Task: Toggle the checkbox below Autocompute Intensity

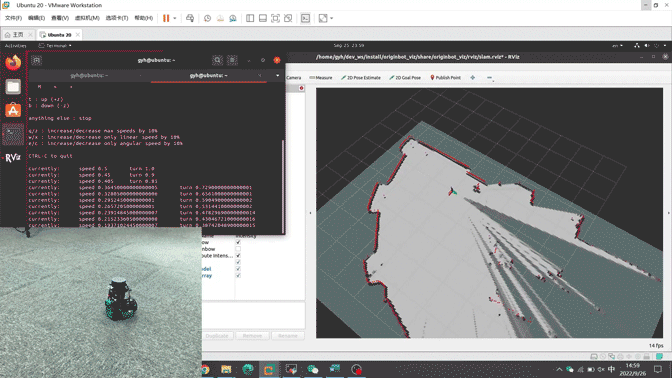Action: pos(238,262)
